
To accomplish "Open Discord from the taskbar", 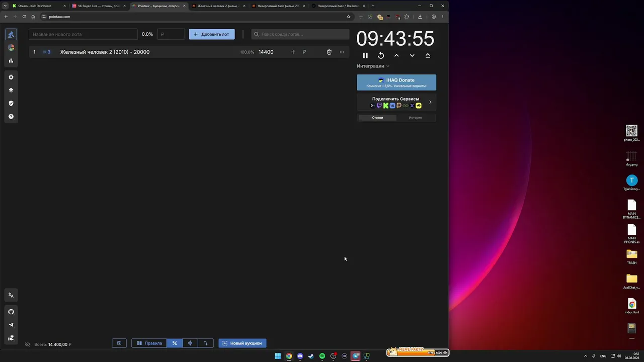I will tap(300, 356).
